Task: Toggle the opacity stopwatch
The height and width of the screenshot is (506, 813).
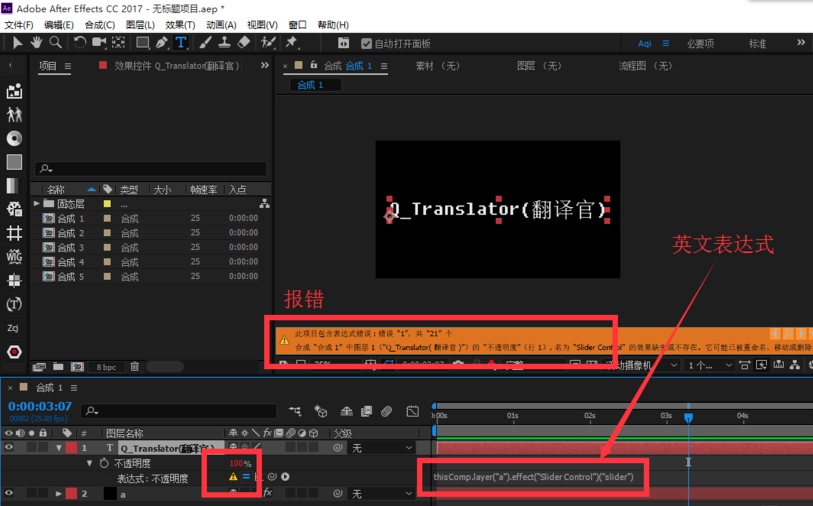Action: [104, 463]
